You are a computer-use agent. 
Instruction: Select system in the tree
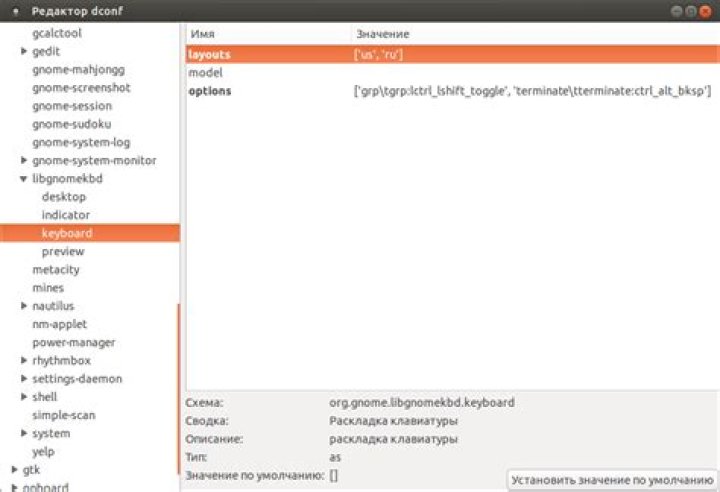[51, 434]
